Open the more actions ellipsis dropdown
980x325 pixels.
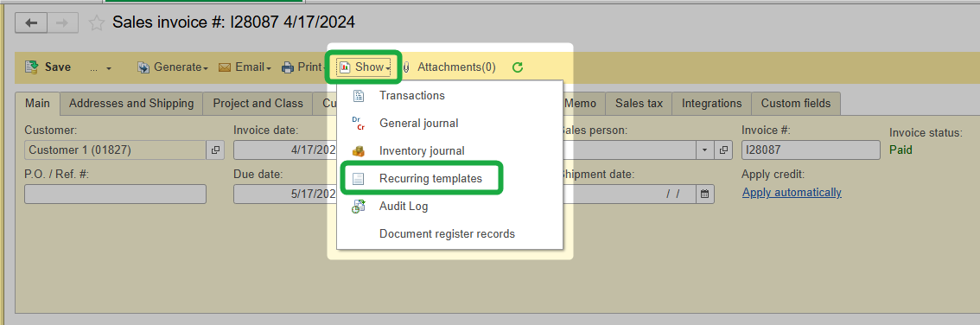(x=100, y=67)
